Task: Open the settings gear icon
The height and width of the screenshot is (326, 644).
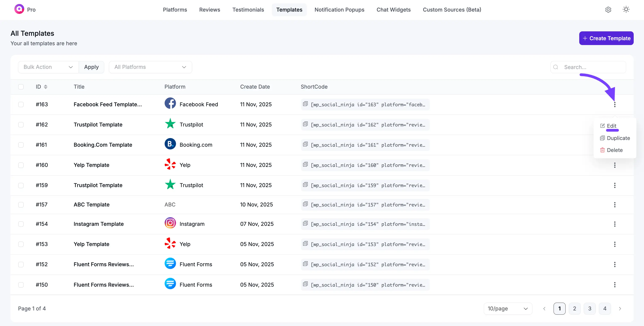Action: coord(608,10)
